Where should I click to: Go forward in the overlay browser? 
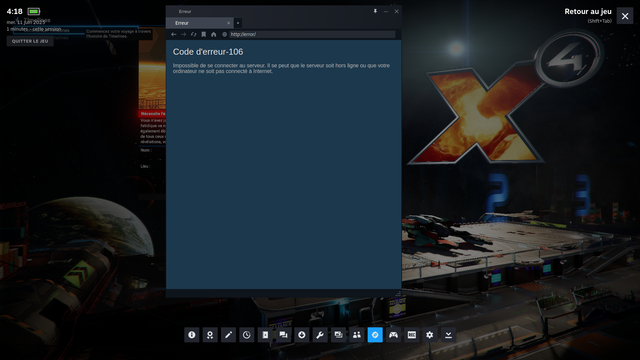(x=184, y=34)
